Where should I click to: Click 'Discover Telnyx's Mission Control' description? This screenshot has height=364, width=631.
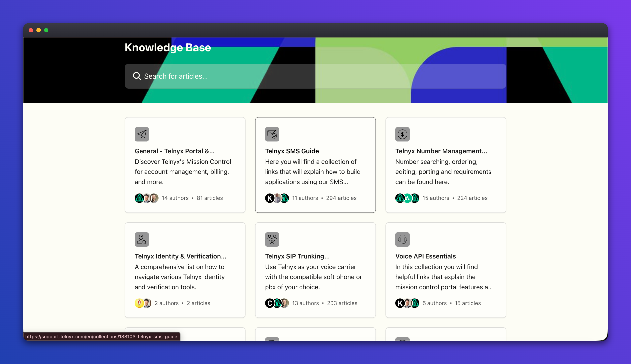(183, 172)
